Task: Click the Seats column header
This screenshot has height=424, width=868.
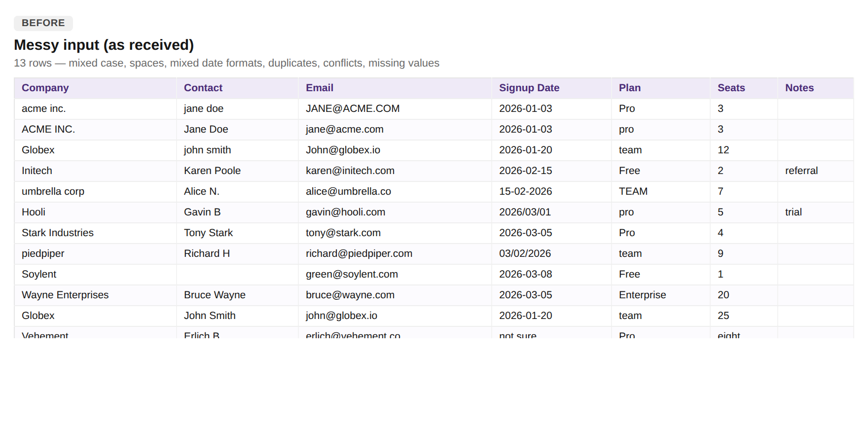Action: pos(744,88)
